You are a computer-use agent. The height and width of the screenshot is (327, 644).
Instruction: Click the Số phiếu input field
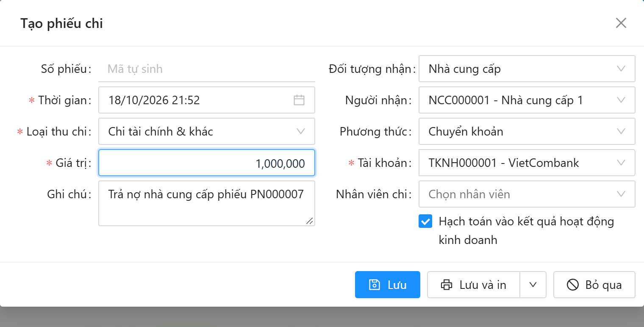click(207, 69)
